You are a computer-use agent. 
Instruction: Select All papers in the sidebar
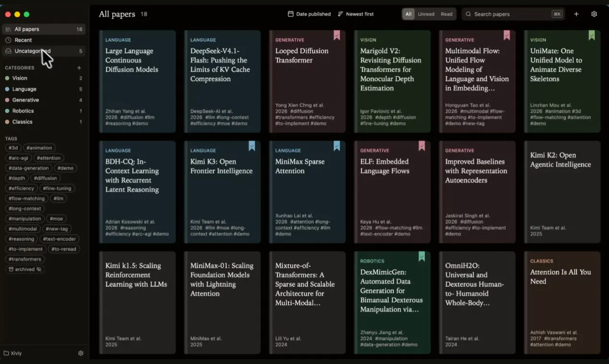pos(44,29)
